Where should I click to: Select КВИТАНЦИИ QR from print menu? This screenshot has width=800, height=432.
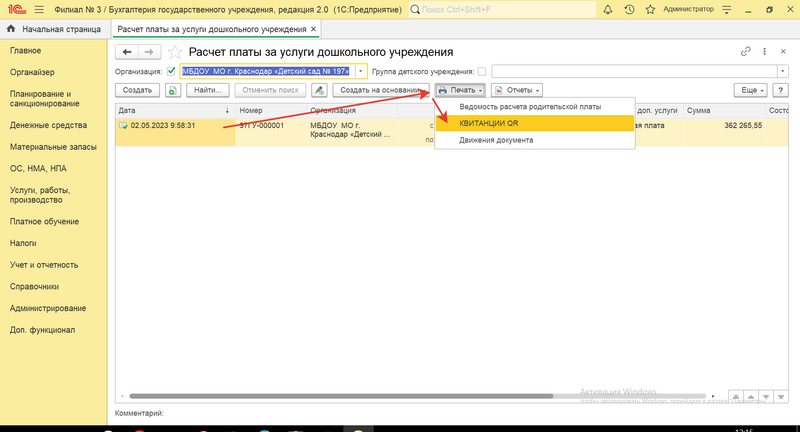pos(488,123)
